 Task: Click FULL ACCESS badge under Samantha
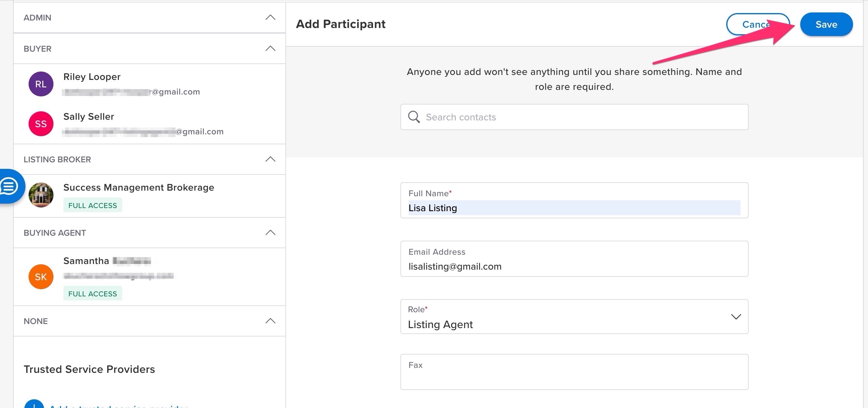(93, 294)
